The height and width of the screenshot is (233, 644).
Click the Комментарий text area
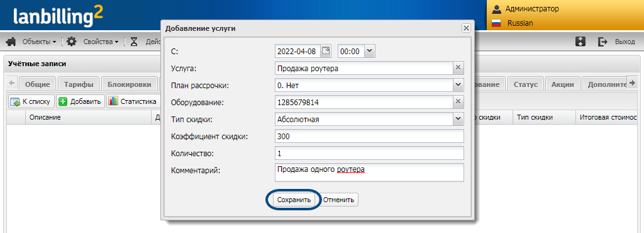369,172
